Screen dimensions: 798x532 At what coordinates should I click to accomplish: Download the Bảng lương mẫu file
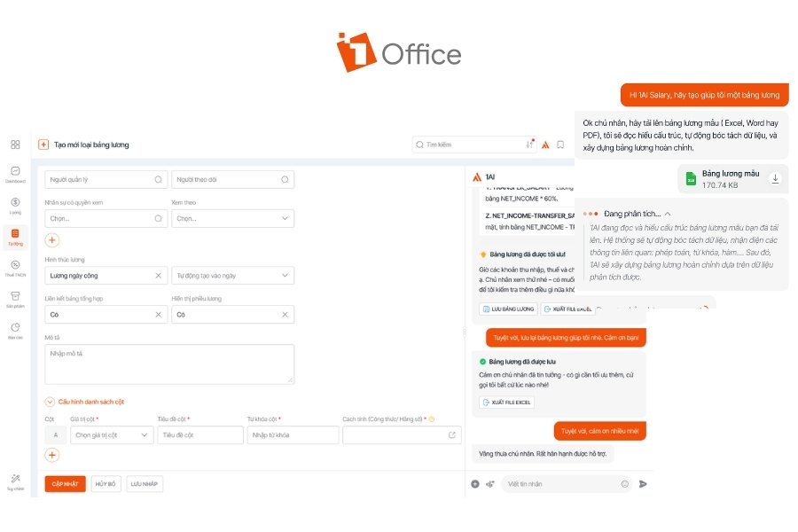click(775, 179)
